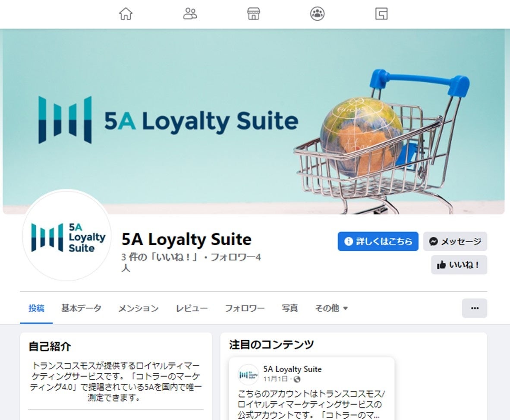Open the three-dots more options button
The width and height of the screenshot is (510, 420).
(475, 308)
